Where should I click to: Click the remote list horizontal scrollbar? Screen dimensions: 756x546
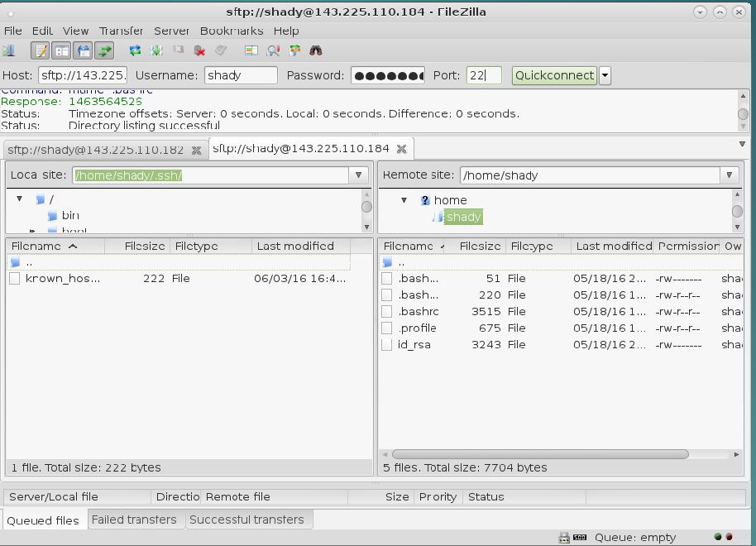[x=540, y=454]
